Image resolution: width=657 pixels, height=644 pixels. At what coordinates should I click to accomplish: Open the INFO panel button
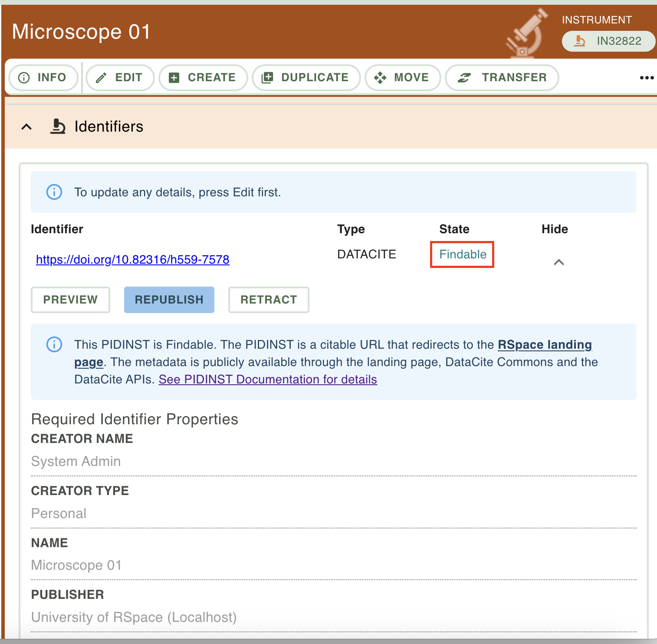pos(43,78)
